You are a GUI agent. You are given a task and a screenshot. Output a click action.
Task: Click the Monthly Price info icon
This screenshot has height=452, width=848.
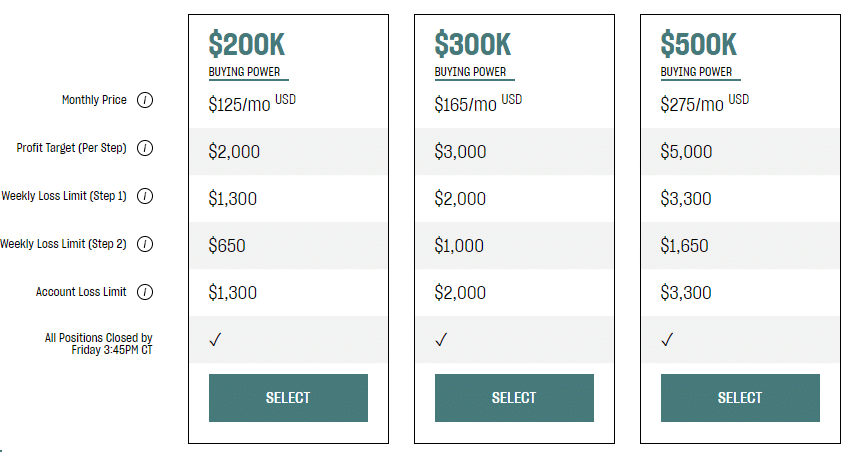[x=144, y=100]
